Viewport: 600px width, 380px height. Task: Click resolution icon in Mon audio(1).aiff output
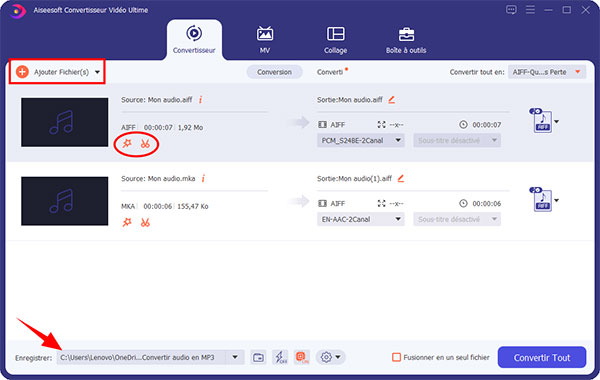382,203
